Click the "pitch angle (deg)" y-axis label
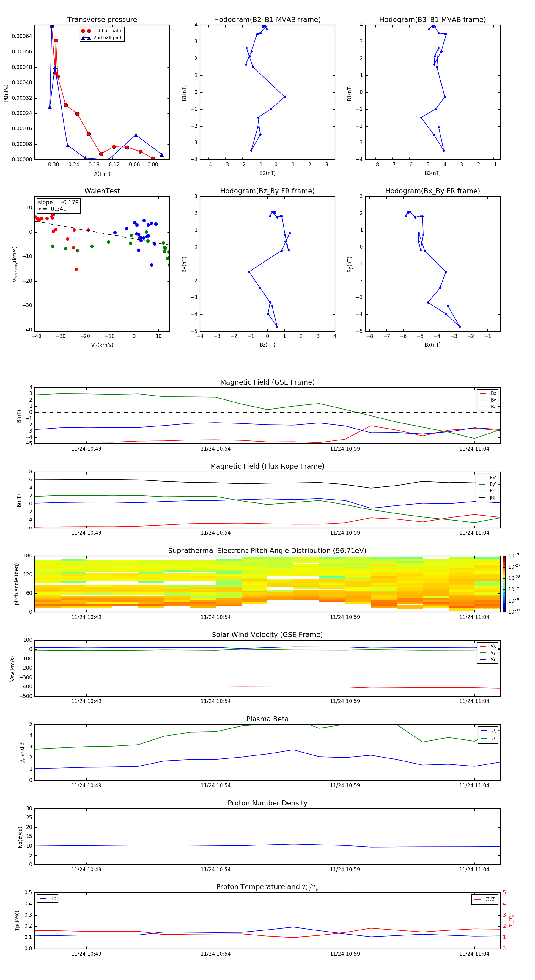Image resolution: width=535 pixels, height=980 pixels. pos(16,584)
